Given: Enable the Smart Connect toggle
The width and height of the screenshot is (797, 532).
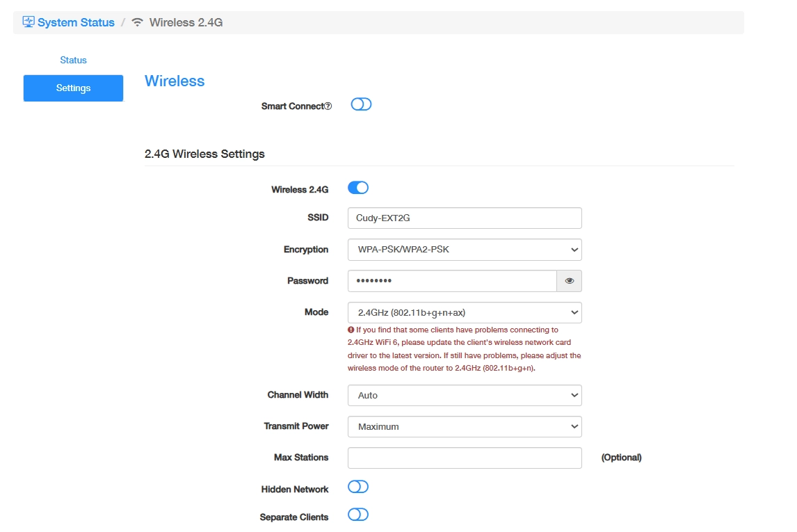Looking at the screenshot, I should point(362,104).
